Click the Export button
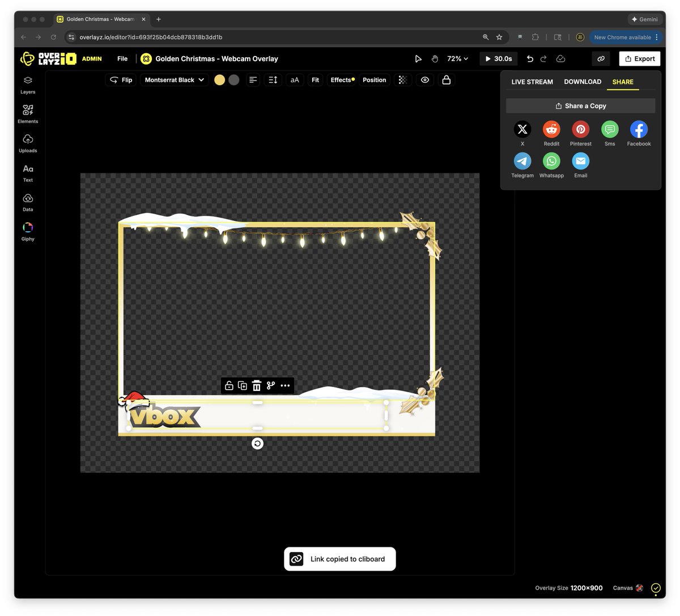 tap(640, 59)
